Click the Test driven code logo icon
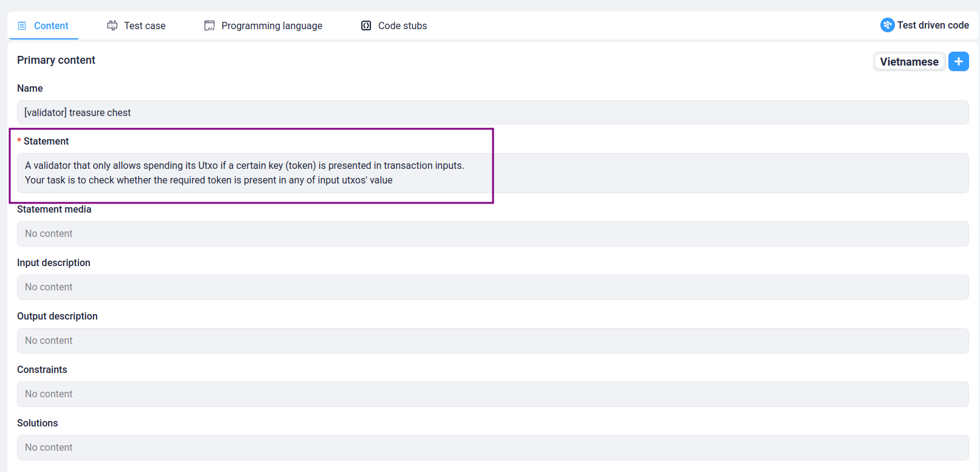 click(887, 25)
